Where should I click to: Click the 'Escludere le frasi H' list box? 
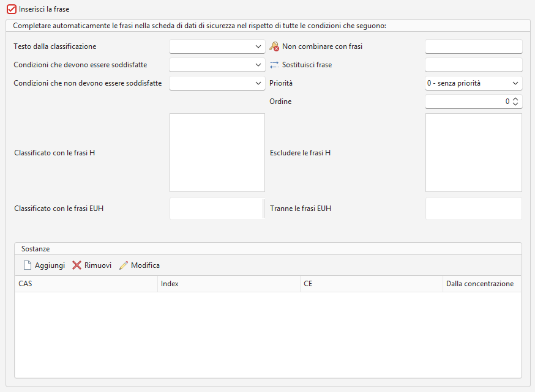(474, 153)
